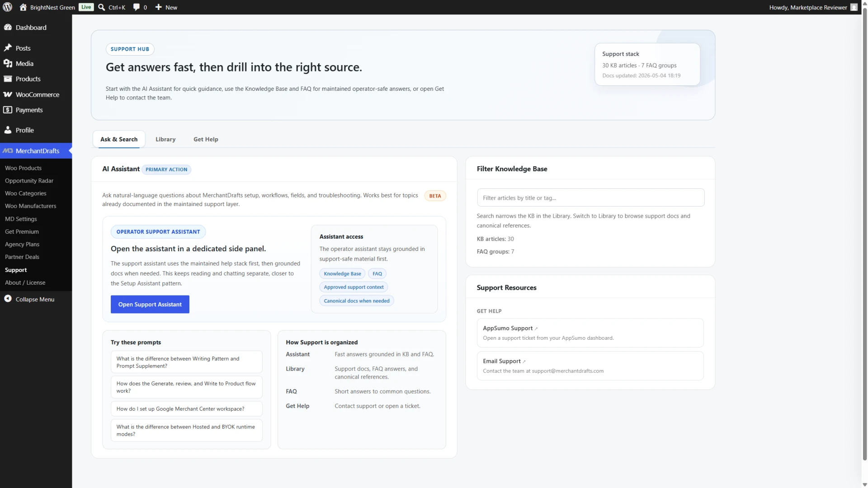Select prompt about Google Merchant Center workspace

(x=186, y=408)
